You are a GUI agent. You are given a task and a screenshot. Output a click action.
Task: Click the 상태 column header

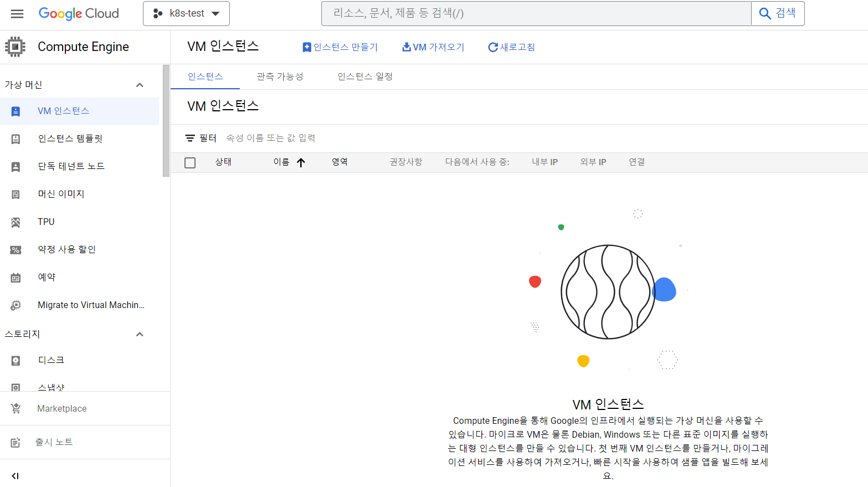click(223, 162)
